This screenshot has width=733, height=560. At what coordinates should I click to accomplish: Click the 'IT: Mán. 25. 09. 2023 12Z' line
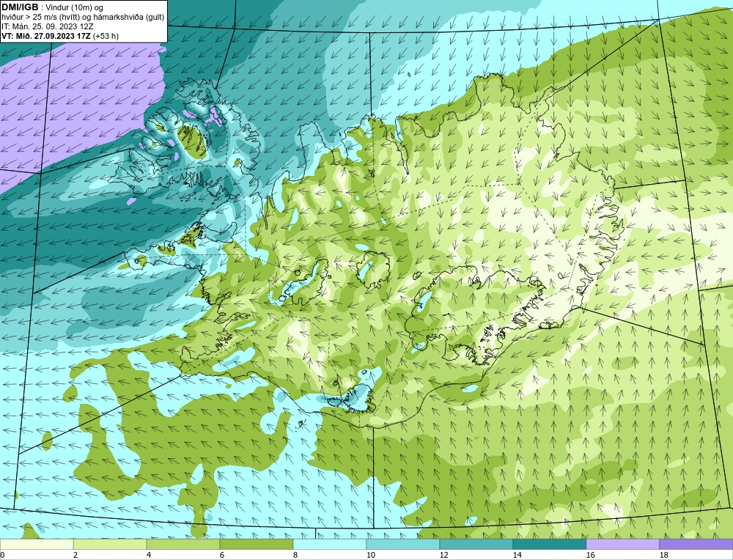pyautogui.click(x=47, y=26)
